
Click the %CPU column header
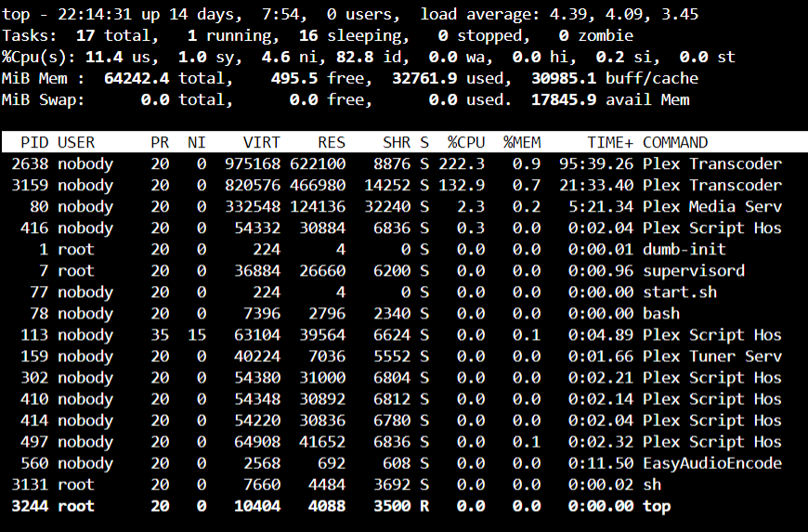pyautogui.click(x=466, y=142)
